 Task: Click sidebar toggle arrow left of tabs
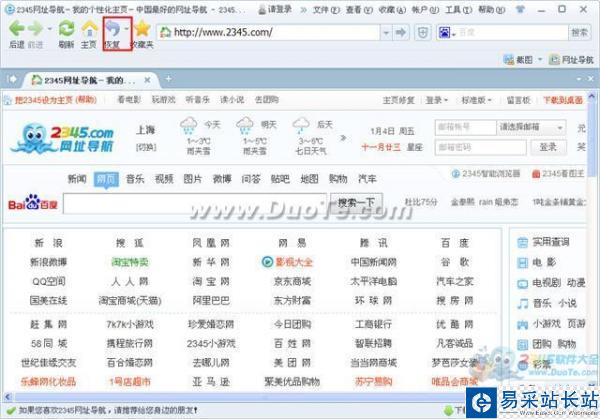(12, 79)
